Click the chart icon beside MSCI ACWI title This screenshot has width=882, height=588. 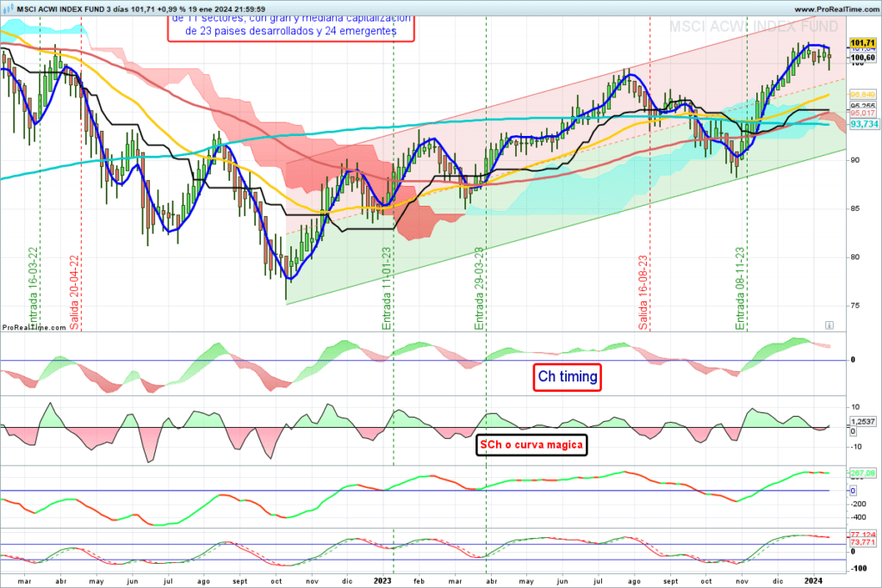tap(8, 9)
